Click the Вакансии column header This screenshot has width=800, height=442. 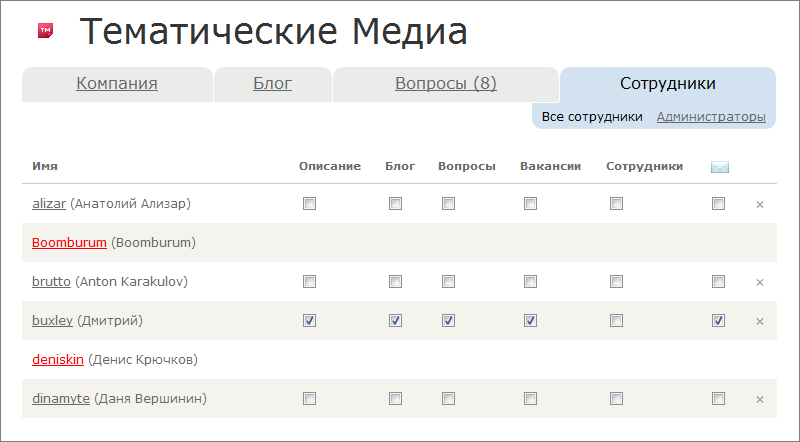coord(551,166)
